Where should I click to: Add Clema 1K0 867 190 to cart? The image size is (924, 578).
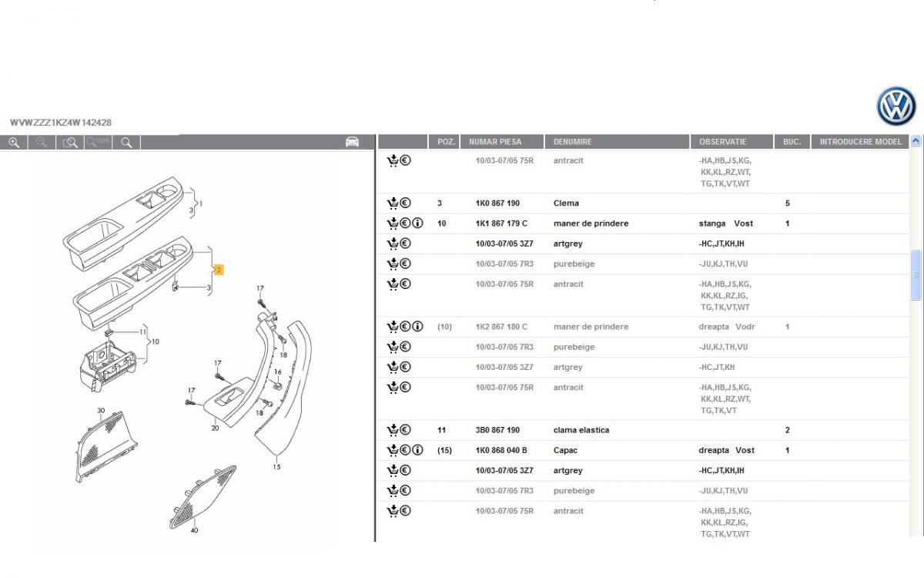tap(392, 203)
